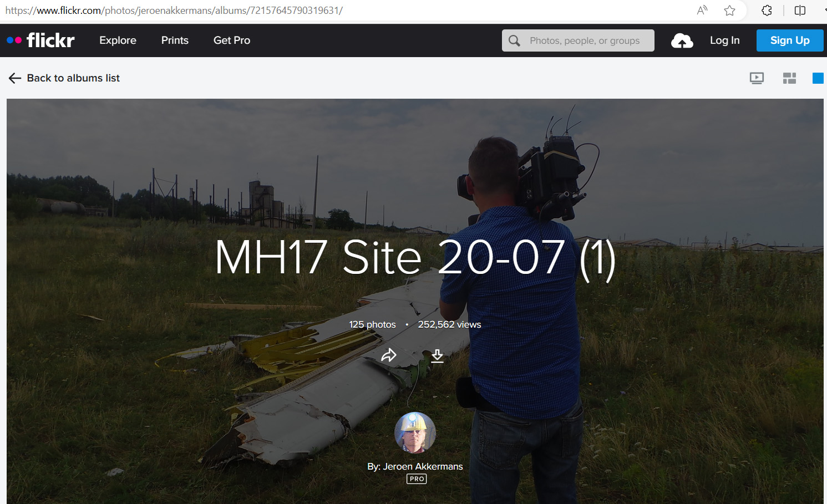Click the cloud upload icon
The height and width of the screenshot is (504, 827).
point(682,40)
